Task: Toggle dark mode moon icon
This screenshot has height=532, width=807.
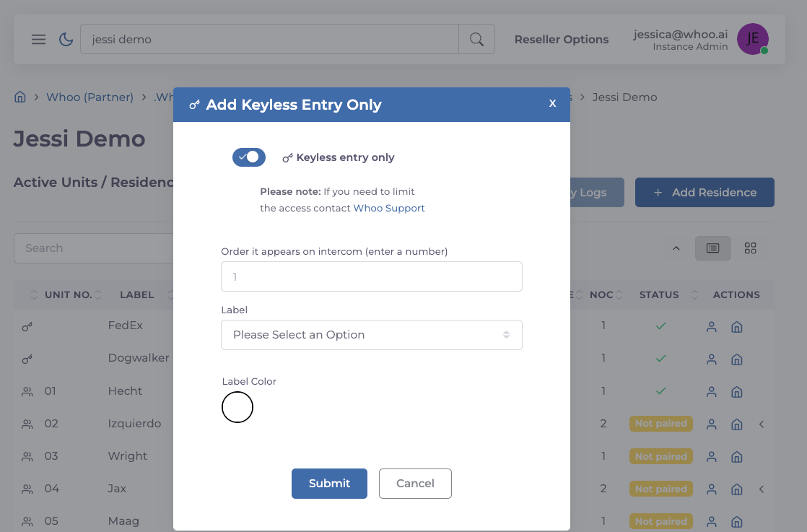Action: click(x=66, y=39)
